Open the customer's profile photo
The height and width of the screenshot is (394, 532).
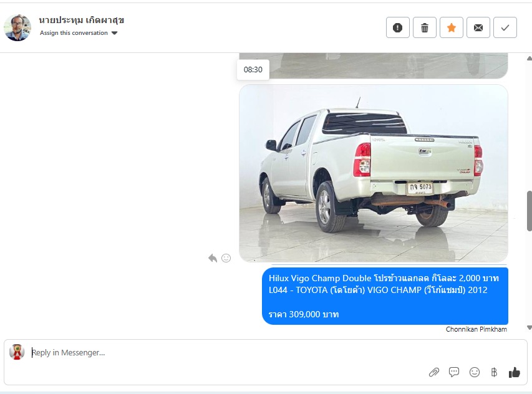[x=17, y=27]
